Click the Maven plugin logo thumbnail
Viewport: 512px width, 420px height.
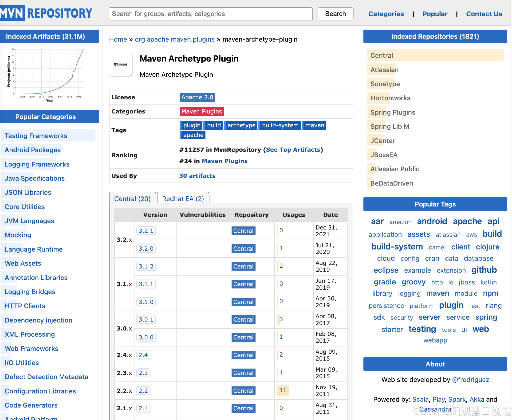(x=121, y=65)
